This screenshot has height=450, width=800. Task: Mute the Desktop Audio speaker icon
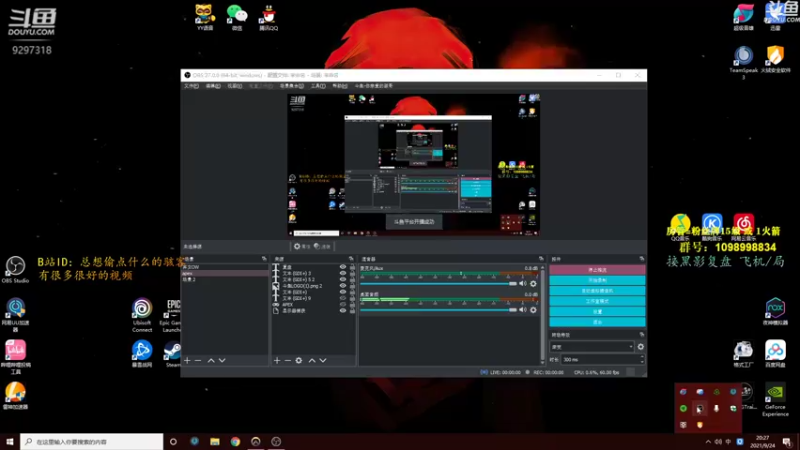(x=523, y=309)
